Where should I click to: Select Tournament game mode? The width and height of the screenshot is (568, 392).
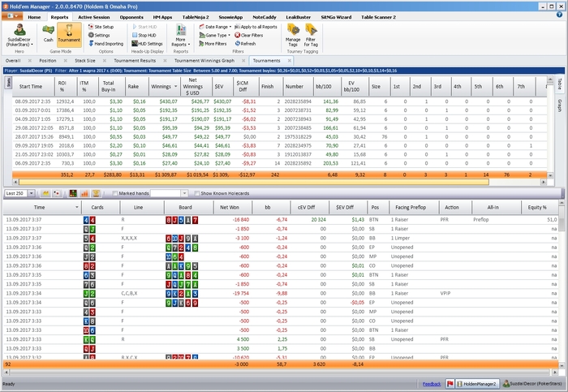69,34
